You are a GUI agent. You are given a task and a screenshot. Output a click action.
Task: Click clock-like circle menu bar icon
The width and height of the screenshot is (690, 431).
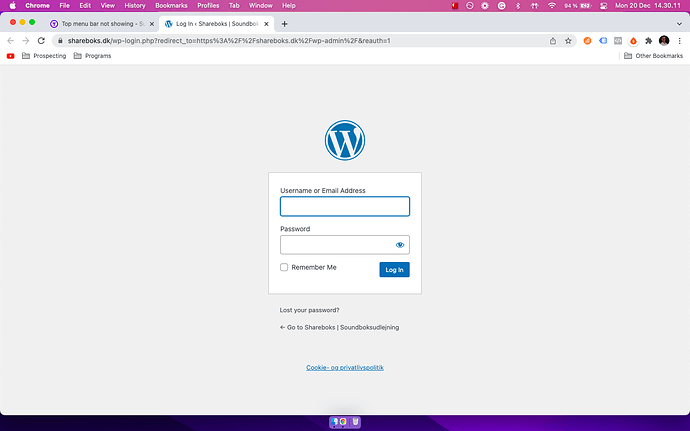[x=470, y=6]
